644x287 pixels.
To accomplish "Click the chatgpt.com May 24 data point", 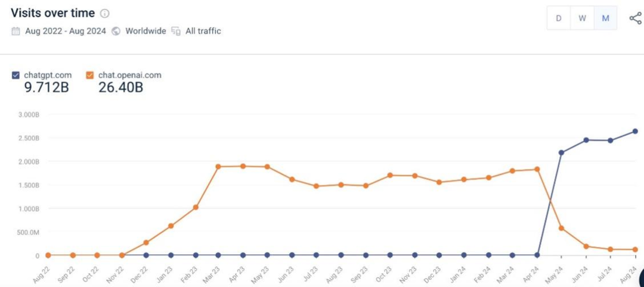I will click(x=562, y=152).
